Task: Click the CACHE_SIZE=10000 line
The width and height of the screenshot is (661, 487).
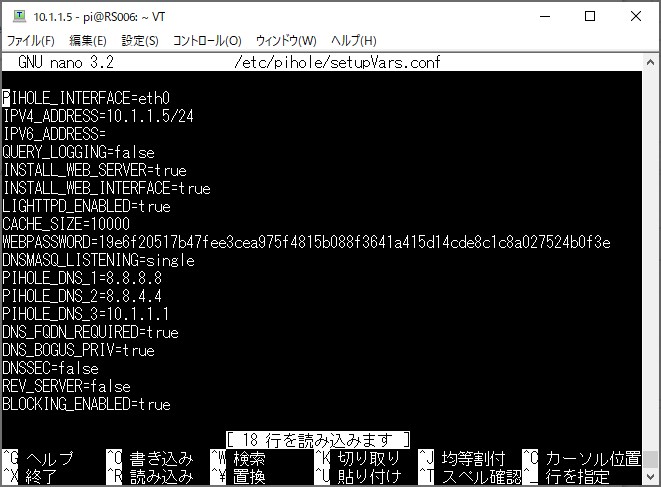Action: pyautogui.click(x=66, y=224)
